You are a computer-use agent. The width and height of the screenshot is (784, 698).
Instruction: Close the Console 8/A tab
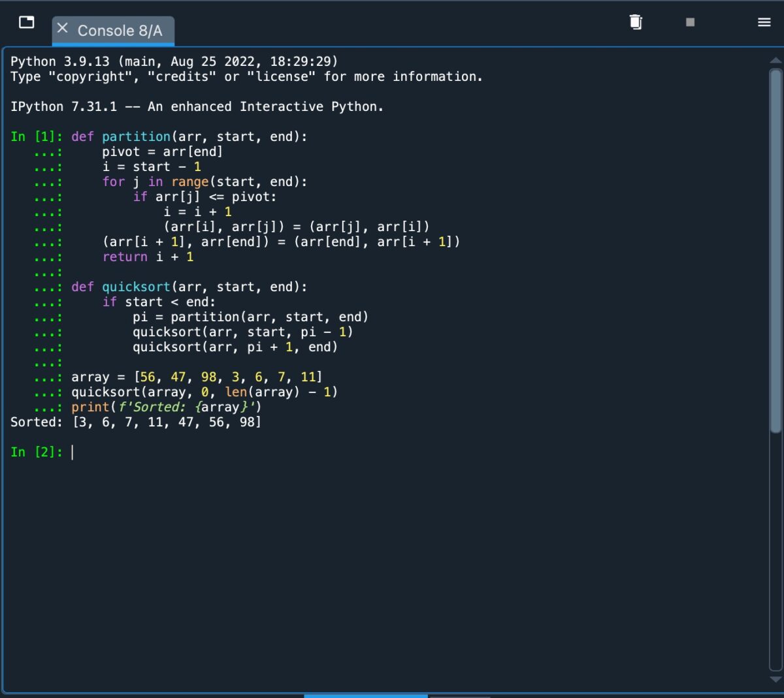(63, 28)
